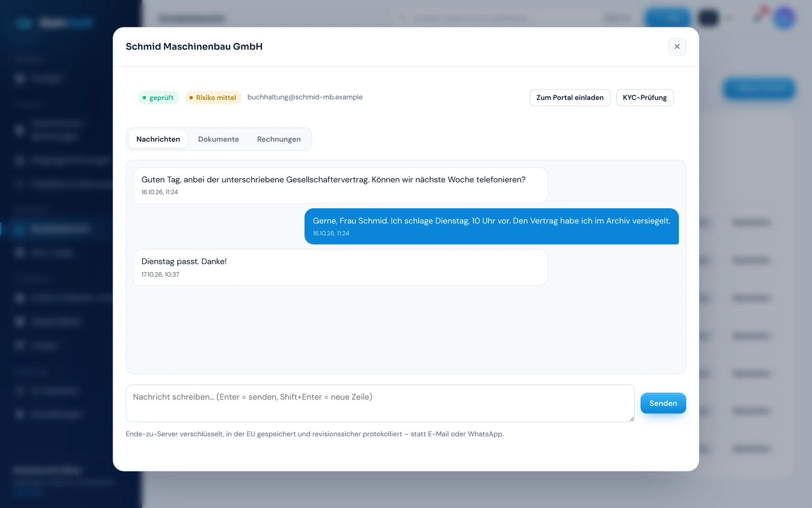Image resolution: width=812 pixels, height=508 pixels.
Task: Open the Nachrichten tab
Action: pyautogui.click(x=158, y=139)
